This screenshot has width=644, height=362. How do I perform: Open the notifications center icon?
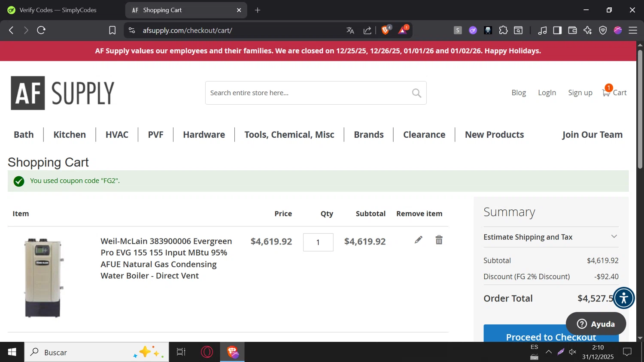coord(627,352)
